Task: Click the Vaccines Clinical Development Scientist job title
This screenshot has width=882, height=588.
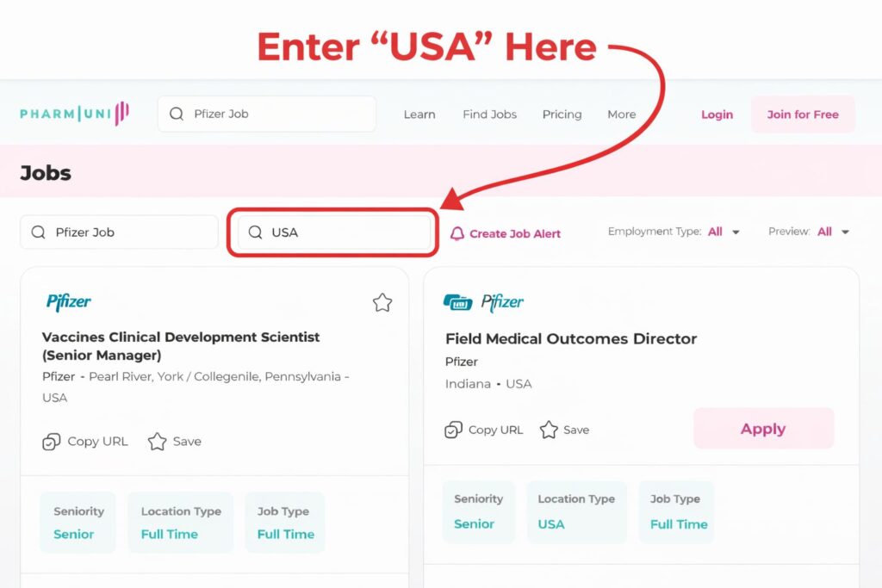Action: click(x=181, y=346)
